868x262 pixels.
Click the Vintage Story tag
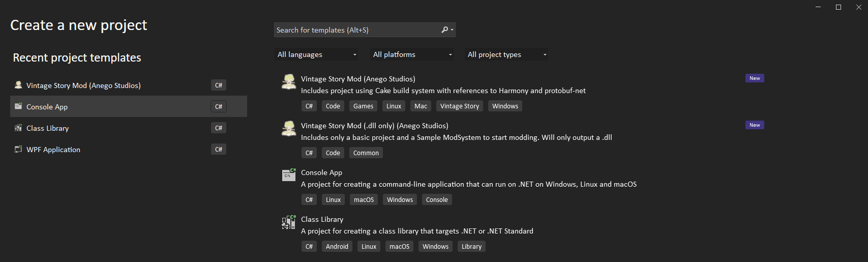coord(460,106)
